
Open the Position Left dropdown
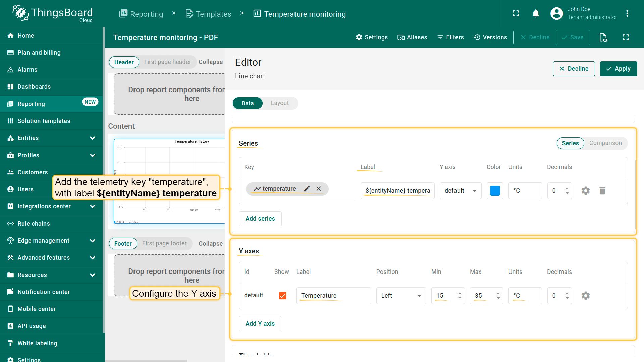(x=401, y=296)
